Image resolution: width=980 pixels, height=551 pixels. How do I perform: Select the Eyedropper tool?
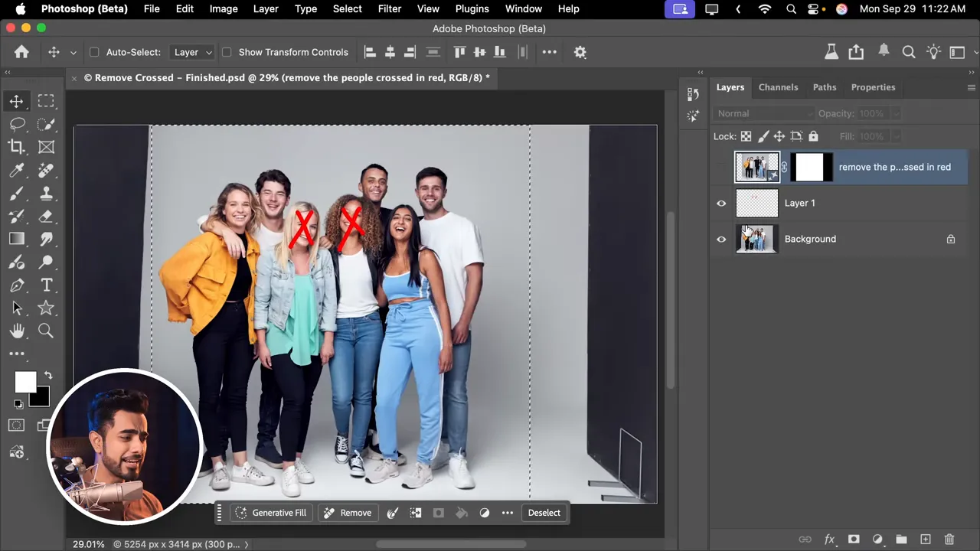(x=17, y=170)
